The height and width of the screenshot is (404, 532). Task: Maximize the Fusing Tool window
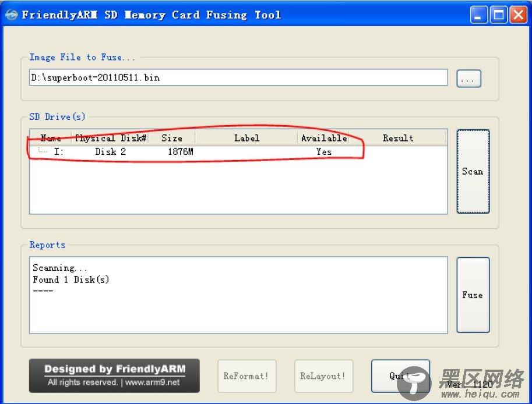pos(498,15)
